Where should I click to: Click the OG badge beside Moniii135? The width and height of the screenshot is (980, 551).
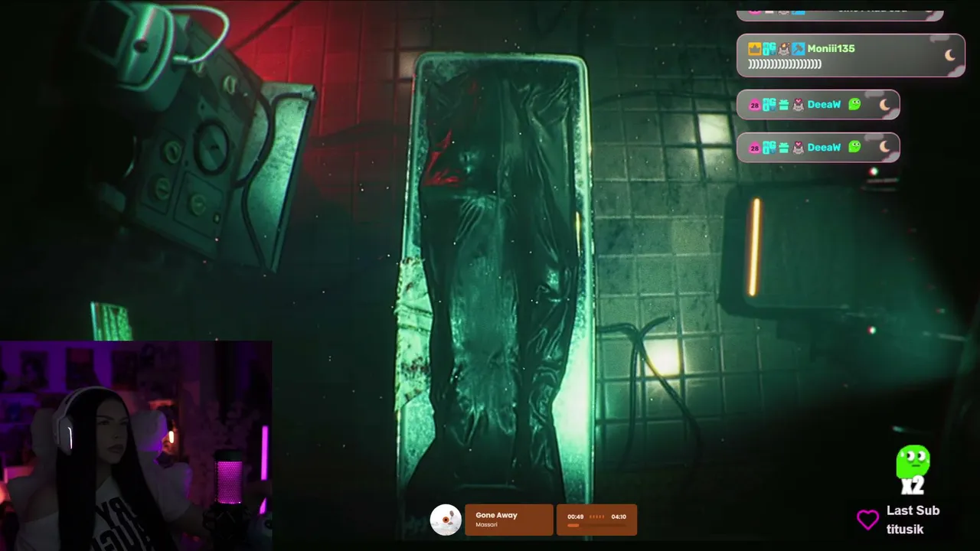click(769, 49)
